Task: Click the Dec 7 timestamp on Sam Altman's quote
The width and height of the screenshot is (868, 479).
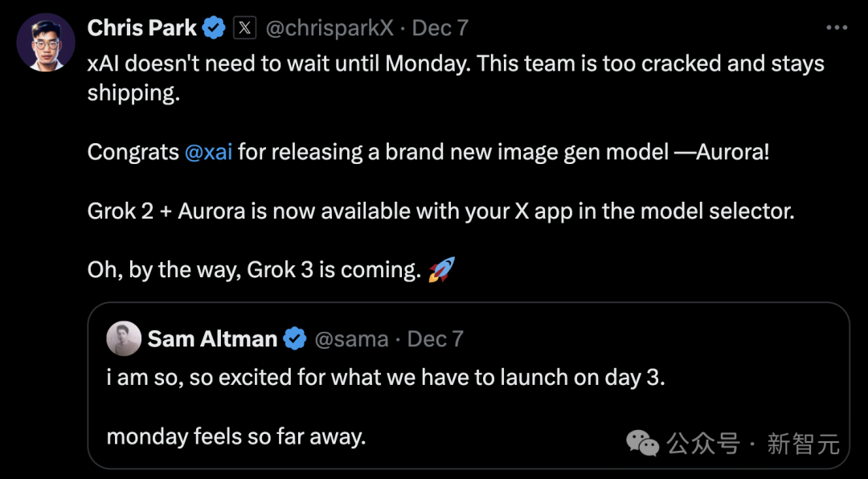Action: [436, 339]
